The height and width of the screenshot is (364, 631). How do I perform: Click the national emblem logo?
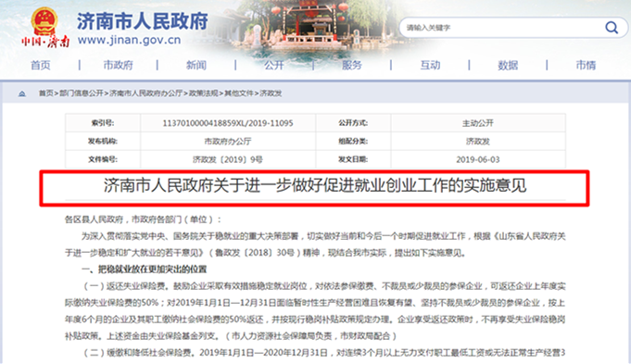pyautogui.click(x=44, y=21)
